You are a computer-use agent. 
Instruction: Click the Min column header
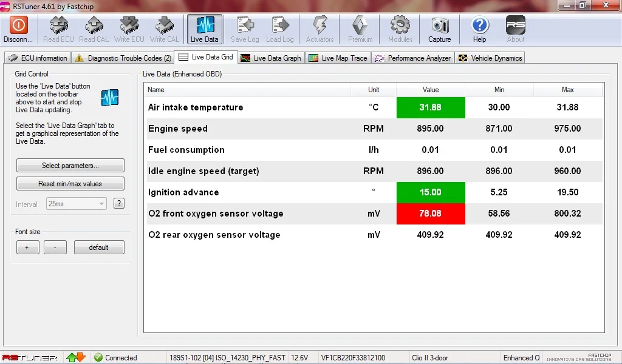click(499, 90)
